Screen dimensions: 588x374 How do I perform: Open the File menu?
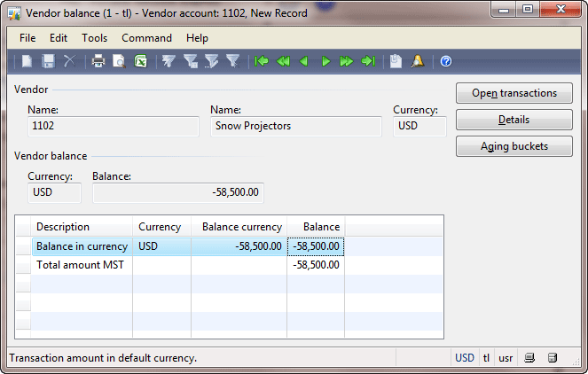click(27, 38)
